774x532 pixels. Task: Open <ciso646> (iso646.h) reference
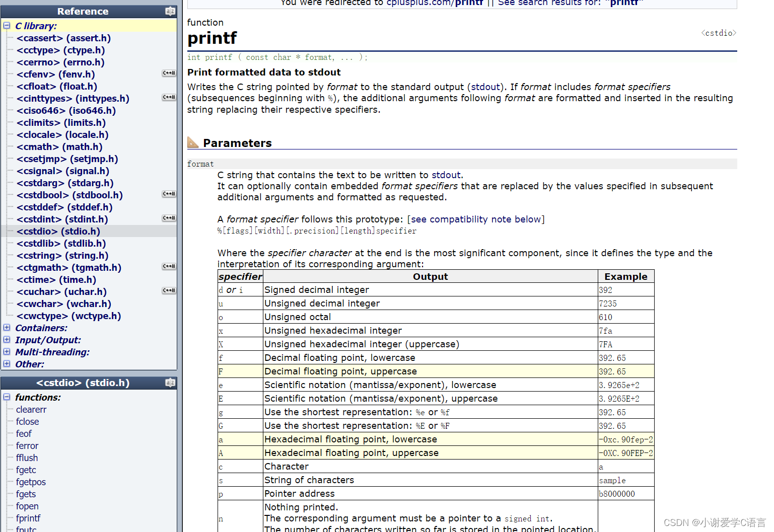tap(66, 111)
